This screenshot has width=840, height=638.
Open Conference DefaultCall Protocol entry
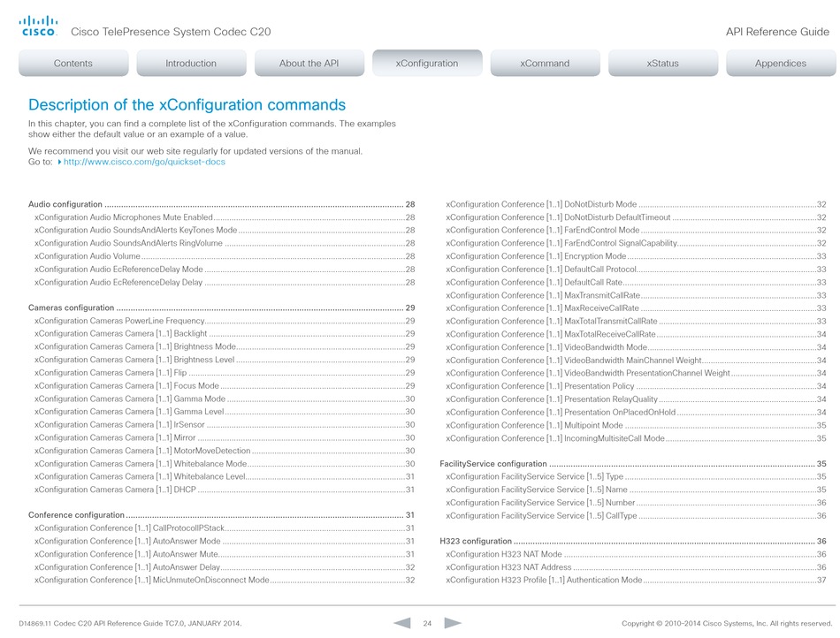coord(636,270)
